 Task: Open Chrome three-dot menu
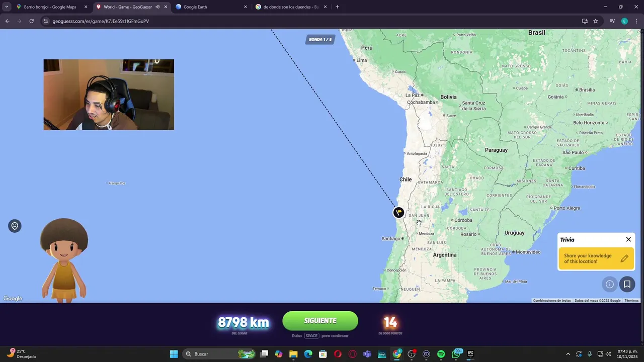(x=636, y=21)
